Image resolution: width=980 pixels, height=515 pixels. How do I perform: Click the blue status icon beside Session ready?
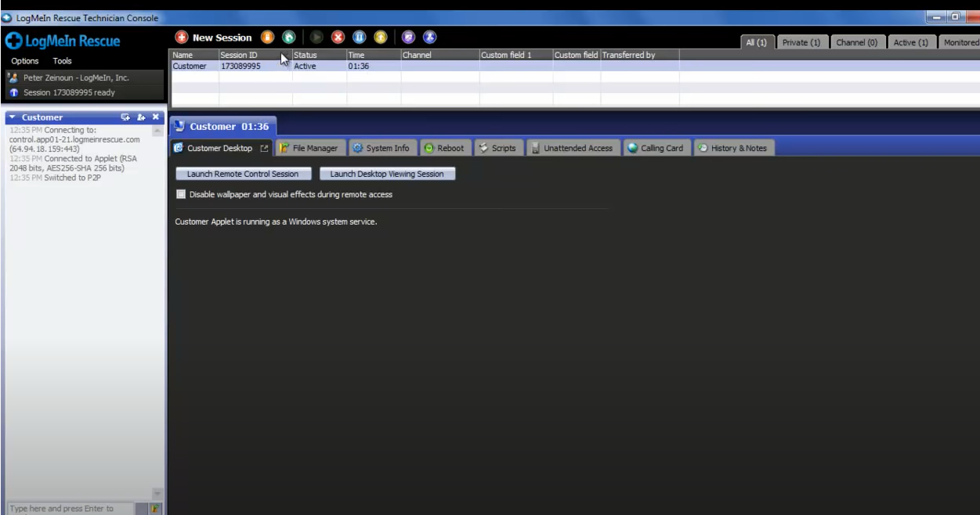(x=13, y=92)
